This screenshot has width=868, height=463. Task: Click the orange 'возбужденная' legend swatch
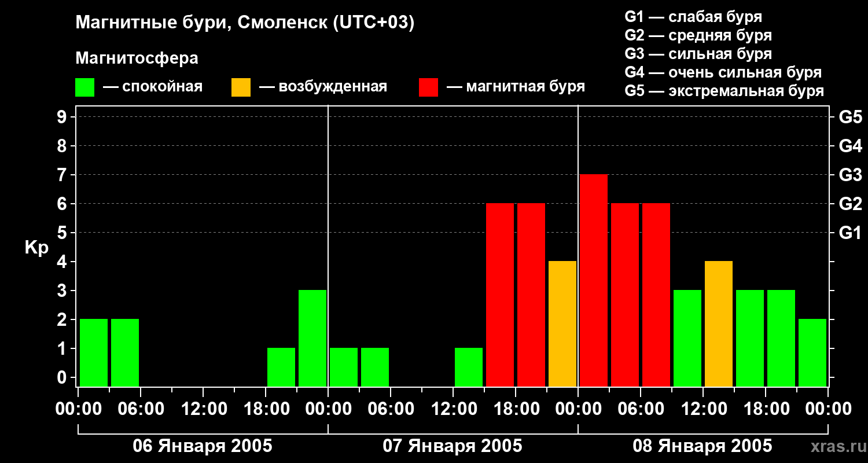pyautogui.click(x=241, y=87)
